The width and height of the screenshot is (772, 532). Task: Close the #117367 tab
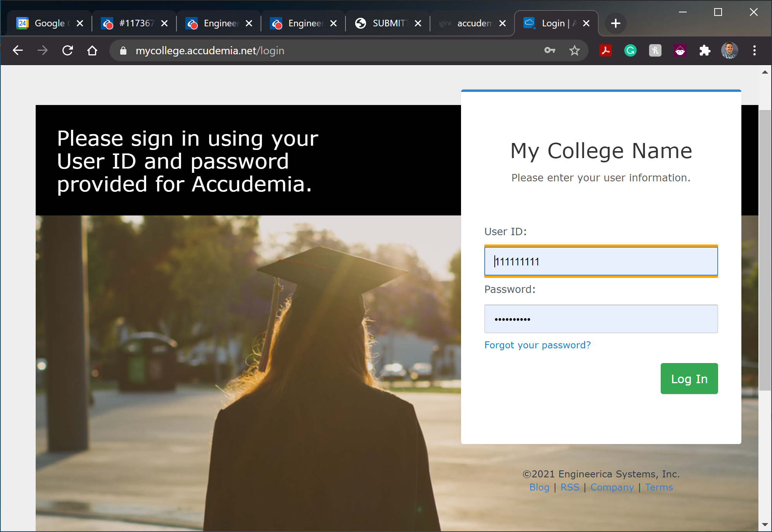(164, 23)
